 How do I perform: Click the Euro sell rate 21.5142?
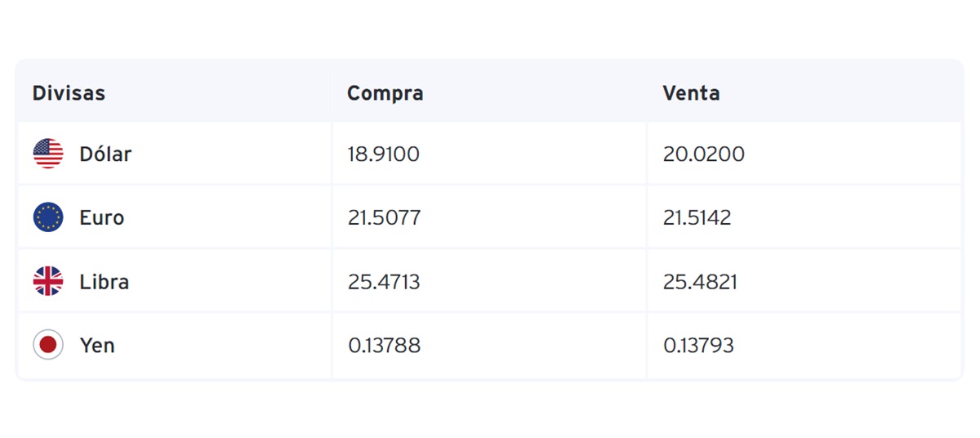[x=697, y=217]
